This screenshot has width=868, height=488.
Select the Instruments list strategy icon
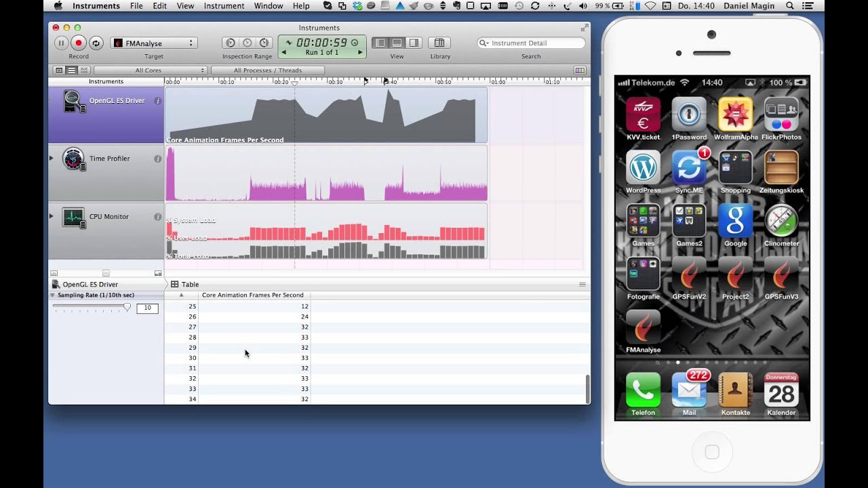pyautogui.click(x=71, y=70)
